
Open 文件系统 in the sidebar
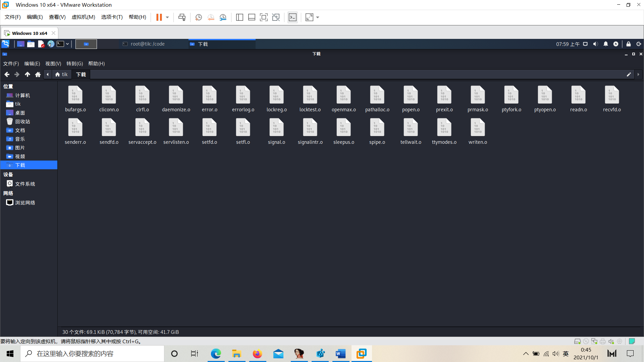(25, 184)
